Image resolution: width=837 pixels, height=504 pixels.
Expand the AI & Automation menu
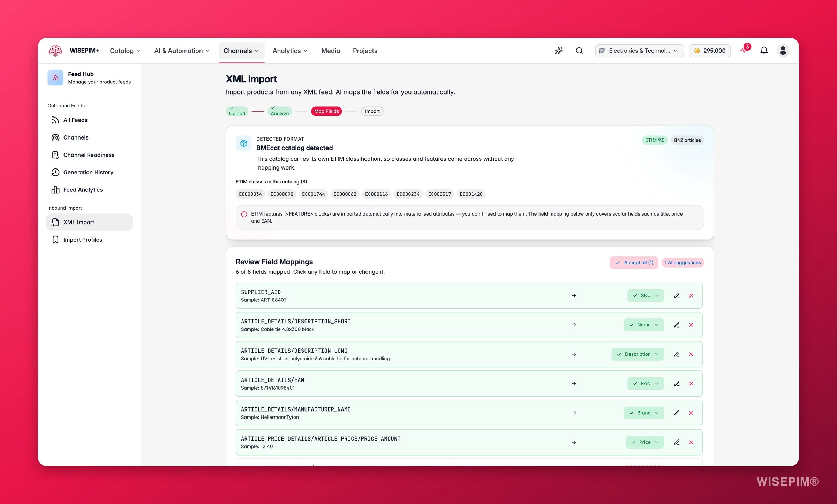point(182,51)
